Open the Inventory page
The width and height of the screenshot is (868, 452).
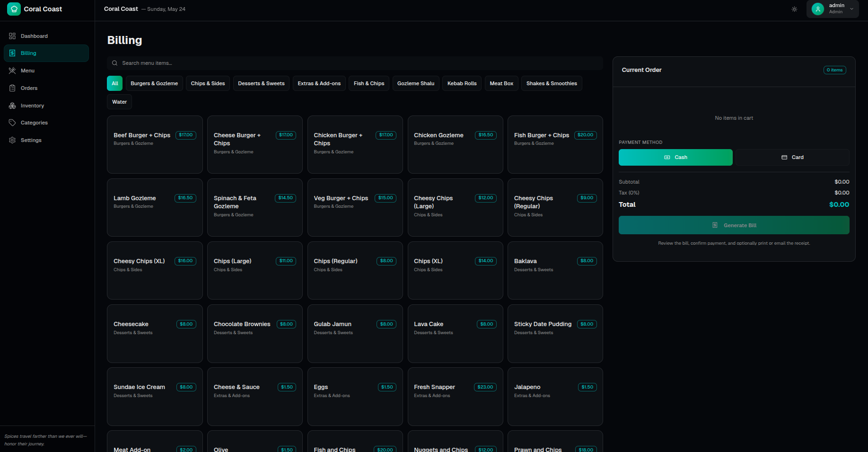point(46,106)
